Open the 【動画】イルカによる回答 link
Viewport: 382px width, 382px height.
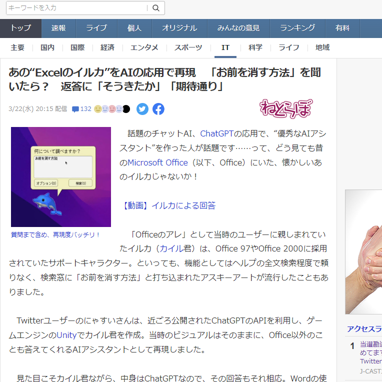tap(168, 206)
